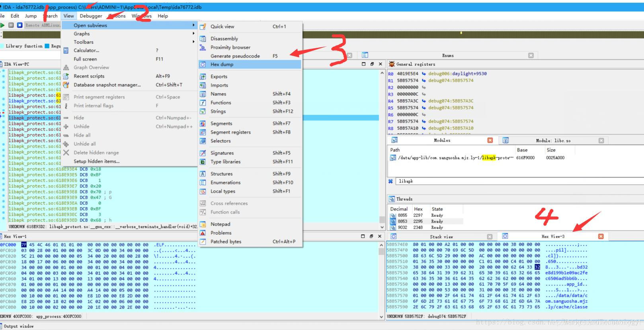Click the Library function color swatch
This screenshot has width=644, height=330.
(2, 46)
